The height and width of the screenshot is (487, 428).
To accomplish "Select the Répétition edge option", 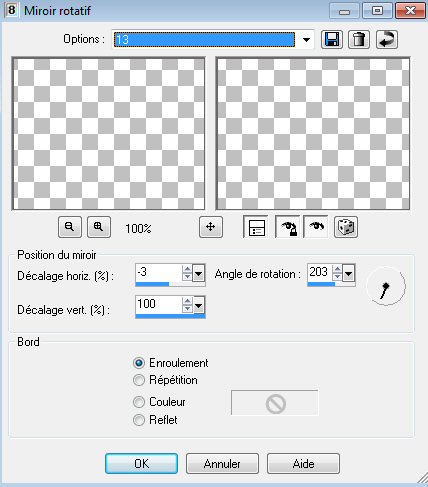I will (165, 380).
